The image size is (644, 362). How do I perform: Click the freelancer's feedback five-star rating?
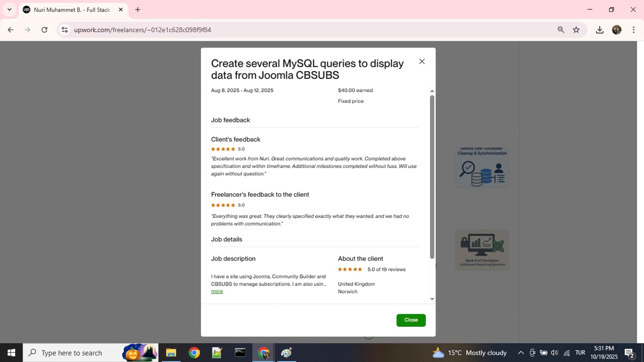223,205
